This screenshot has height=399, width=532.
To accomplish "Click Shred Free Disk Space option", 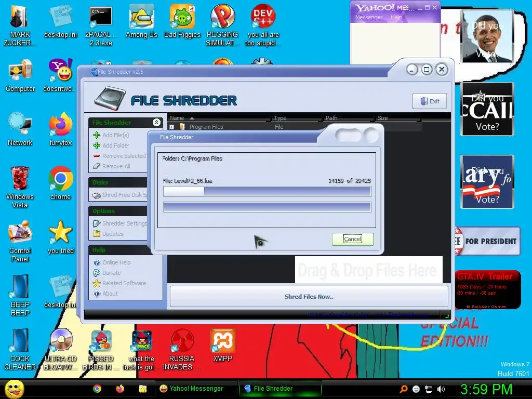I will click(x=120, y=195).
